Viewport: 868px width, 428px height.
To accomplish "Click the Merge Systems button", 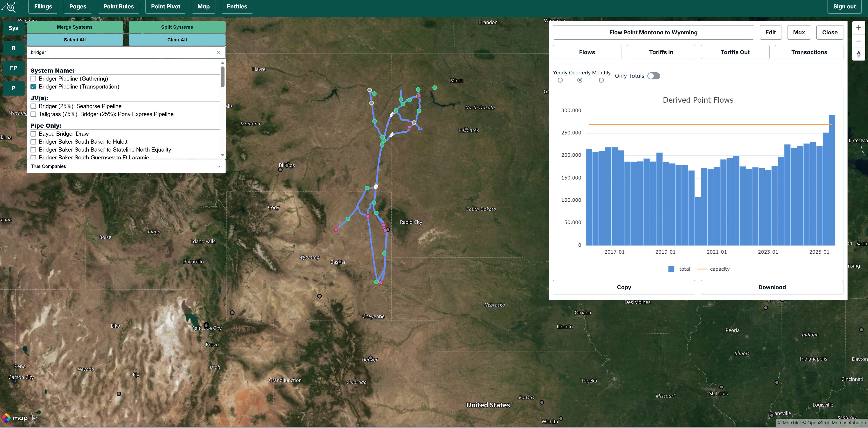I will click(x=75, y=27).
